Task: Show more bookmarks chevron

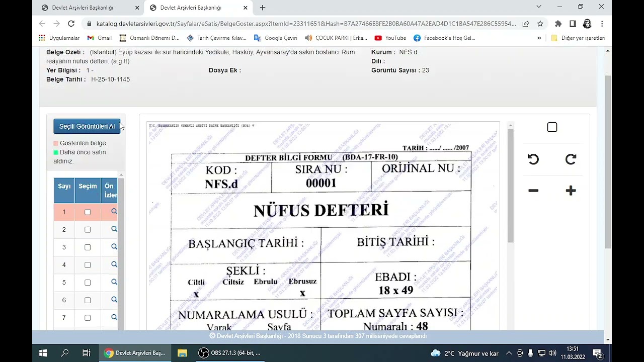Action: click(539, 38)
